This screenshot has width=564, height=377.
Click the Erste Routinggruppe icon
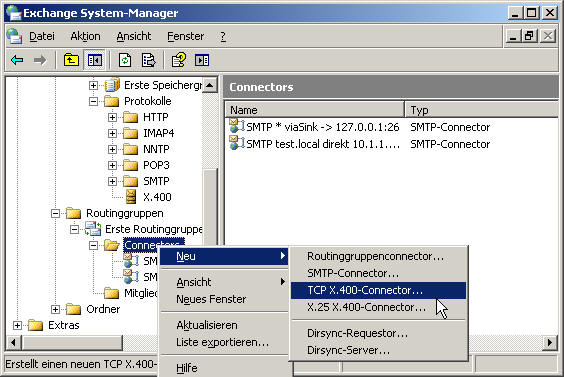coord(93,229)
